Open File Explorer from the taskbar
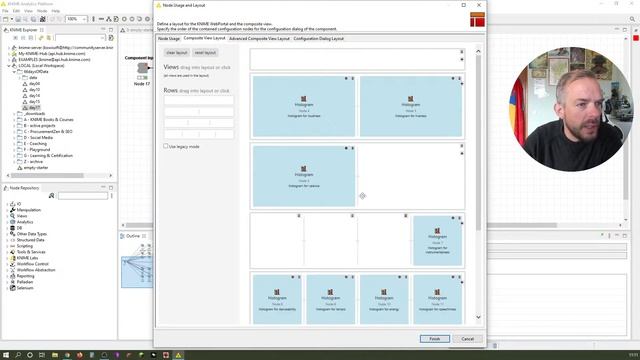The image size is (640, 360). [x=54, y=355]
